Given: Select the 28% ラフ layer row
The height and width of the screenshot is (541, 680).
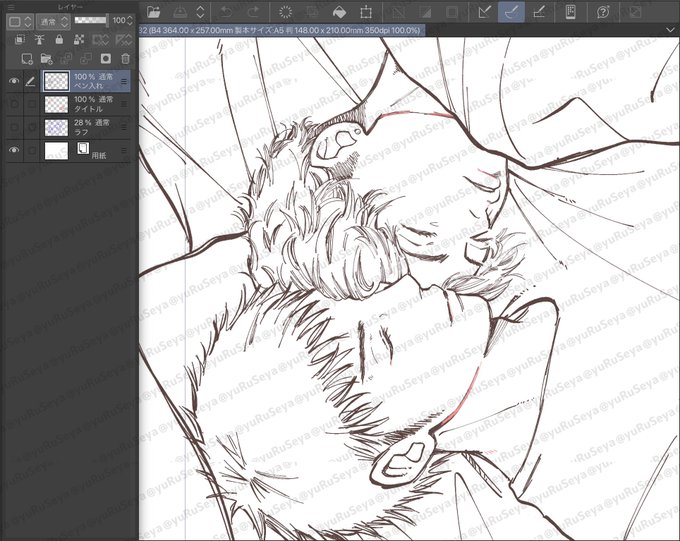Looking at the screenshot, I should coord(85,128).
